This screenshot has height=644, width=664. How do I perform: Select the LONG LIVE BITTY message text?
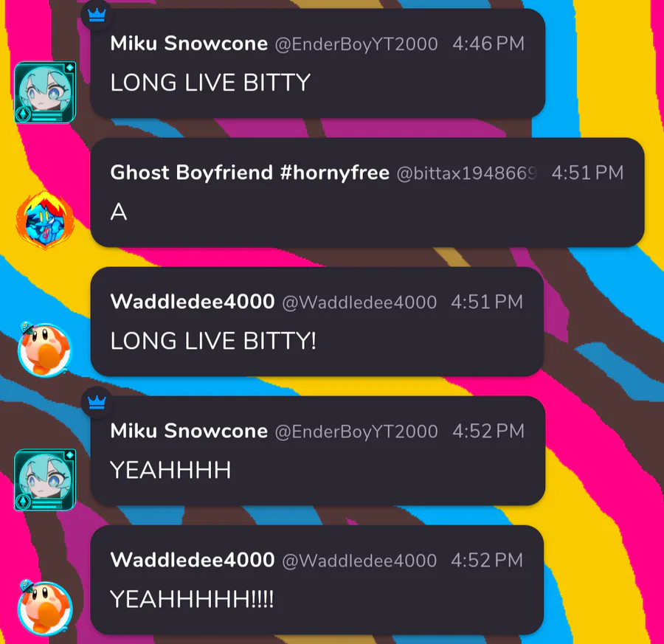tap(210, 83)
